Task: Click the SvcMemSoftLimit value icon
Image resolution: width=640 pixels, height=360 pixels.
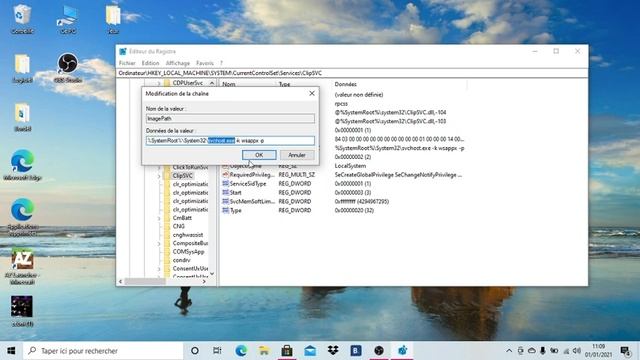Action: pyautogui.click(x=225, y=201)
